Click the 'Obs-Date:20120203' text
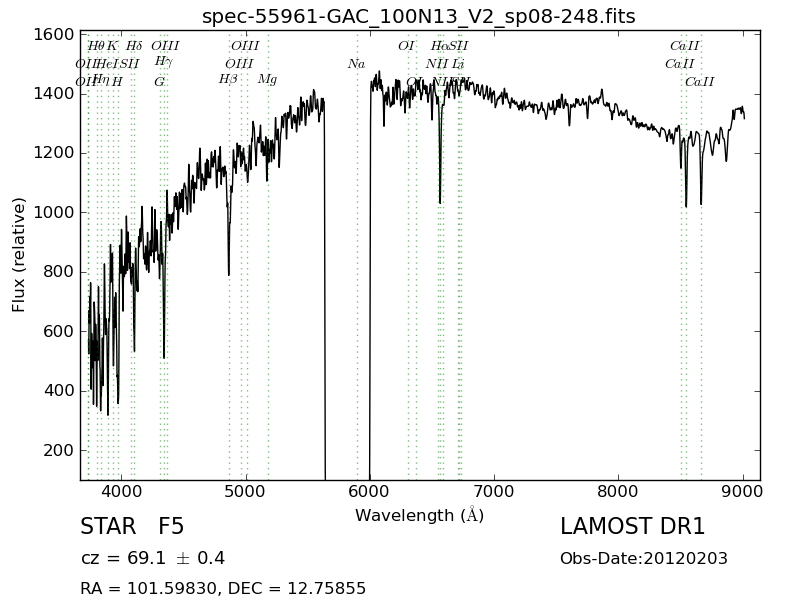This screenshot has width=800, height=600. pos(644,559)
